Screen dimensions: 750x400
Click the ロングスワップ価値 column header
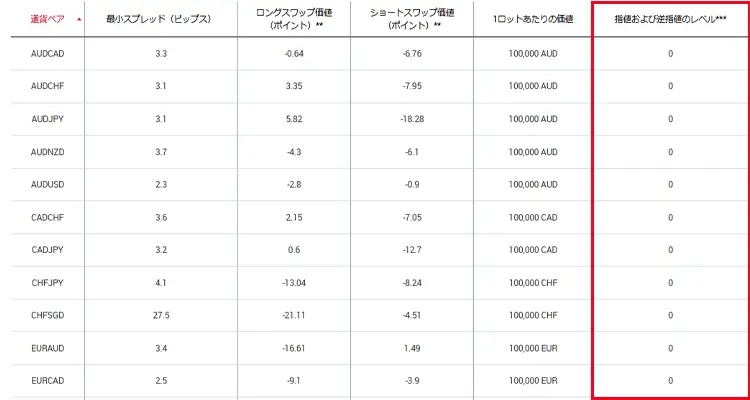(294, 20)
